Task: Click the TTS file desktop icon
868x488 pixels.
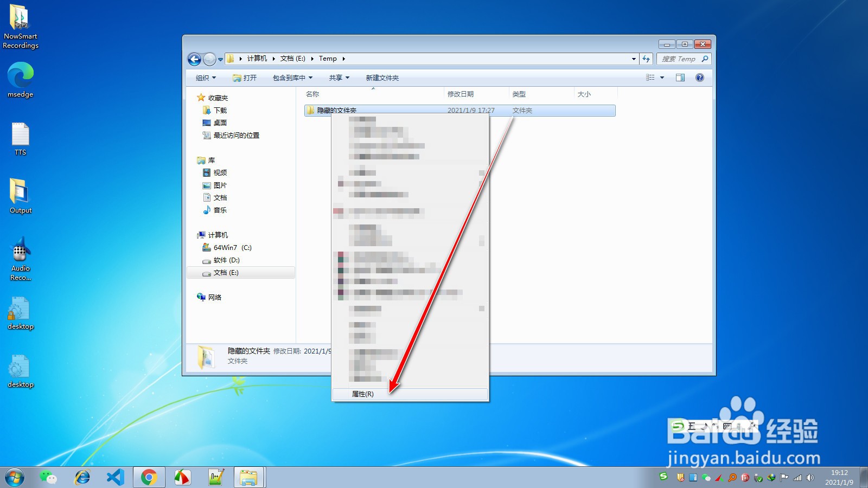Action: pos(21,139)
